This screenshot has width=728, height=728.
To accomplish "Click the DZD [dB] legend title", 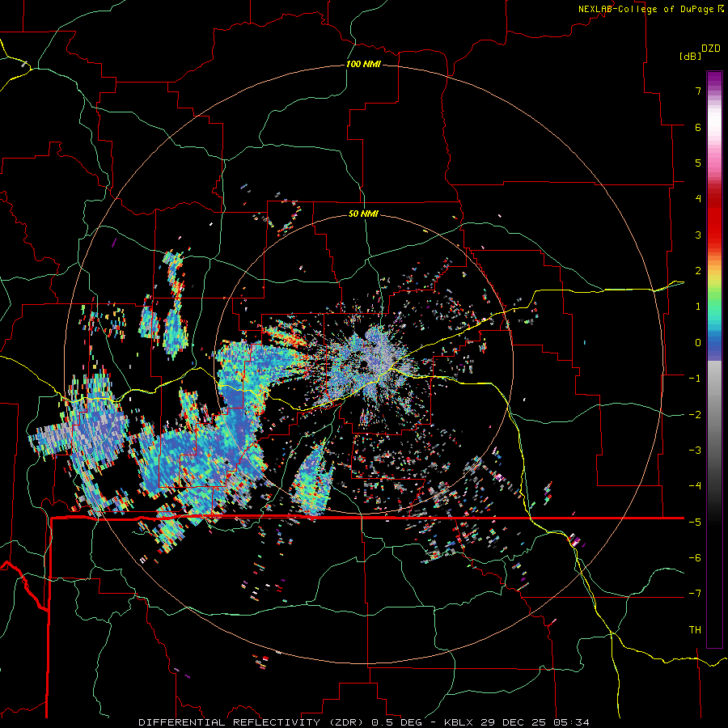I will [x=700, y=52].
